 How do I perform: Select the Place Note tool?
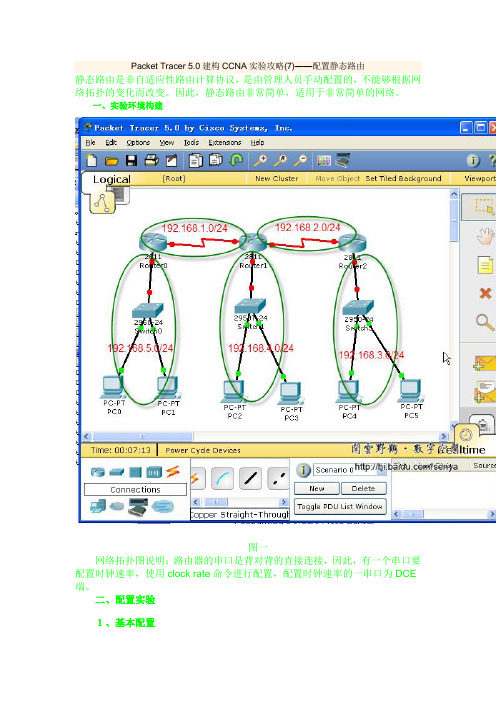(485, 265)
